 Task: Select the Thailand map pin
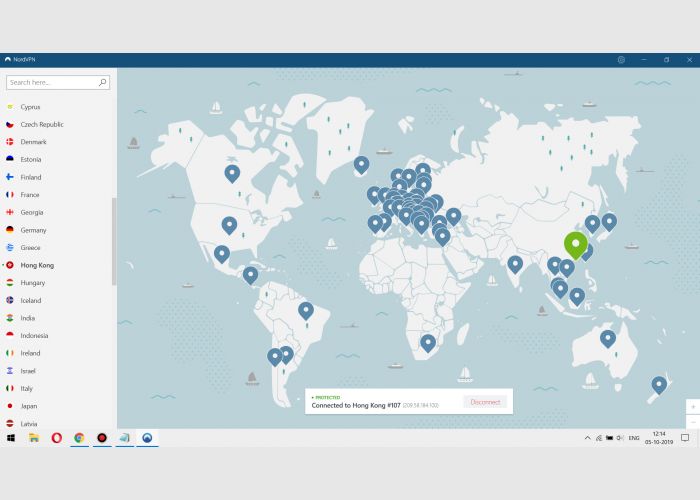[555, 266]
